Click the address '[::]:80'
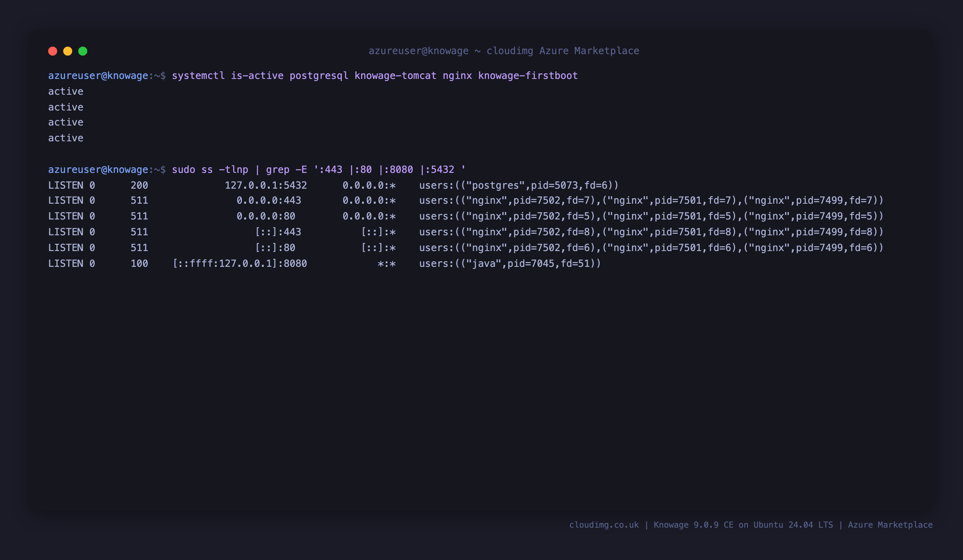The image size is (963, 560). [x=275, y=248]
